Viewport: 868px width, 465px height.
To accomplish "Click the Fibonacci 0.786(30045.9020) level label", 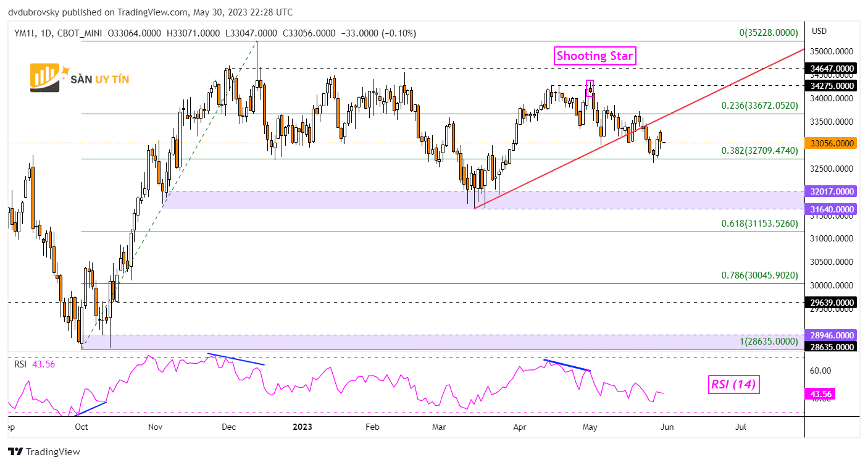I will pyautogui.click(x=759, y=275).
